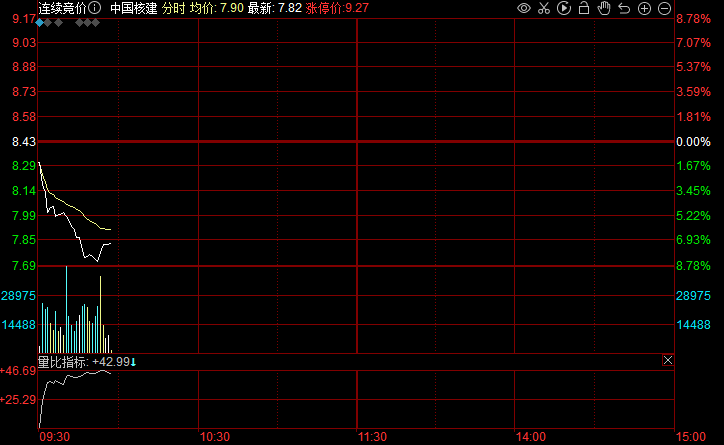Click the circular play replay icon
This screenshot has width=724, height=445.
pos(564,8)
